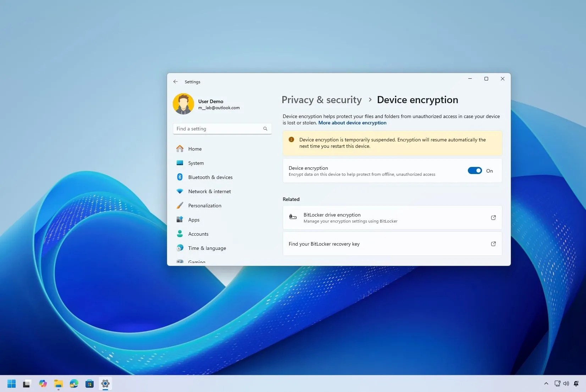
Task: Click the User Demo profile picture
Action: tap(183, 103)
